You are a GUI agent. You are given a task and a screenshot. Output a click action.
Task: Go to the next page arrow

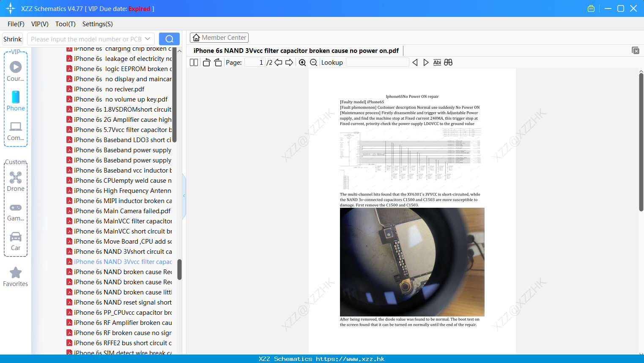289,63
